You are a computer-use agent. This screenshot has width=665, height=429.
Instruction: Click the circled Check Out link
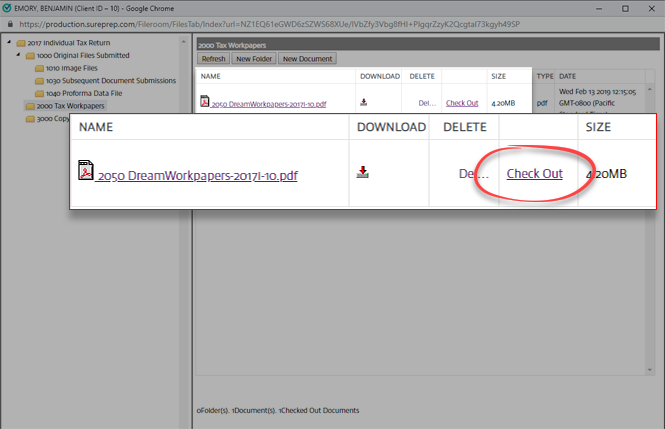click(x=534, y=174)
